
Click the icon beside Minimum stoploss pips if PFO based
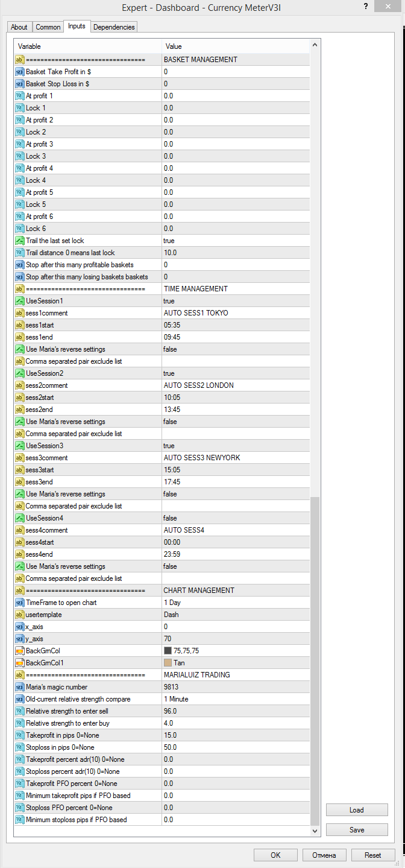tap(19, 820)
